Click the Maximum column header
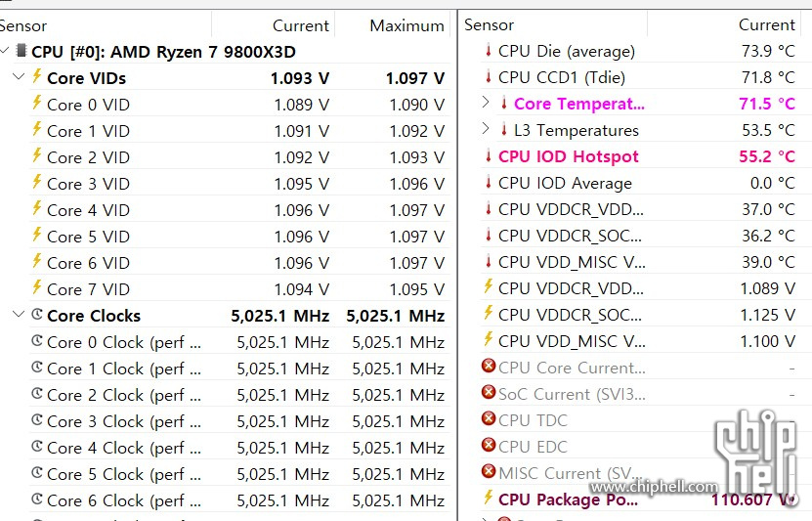This screenshot has height=521, width=812. 406,25
